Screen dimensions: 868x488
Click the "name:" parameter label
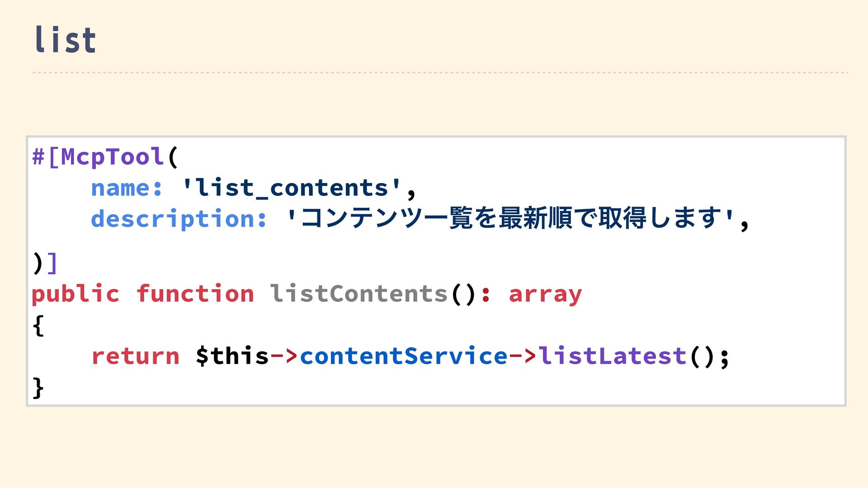coord(127,188)
